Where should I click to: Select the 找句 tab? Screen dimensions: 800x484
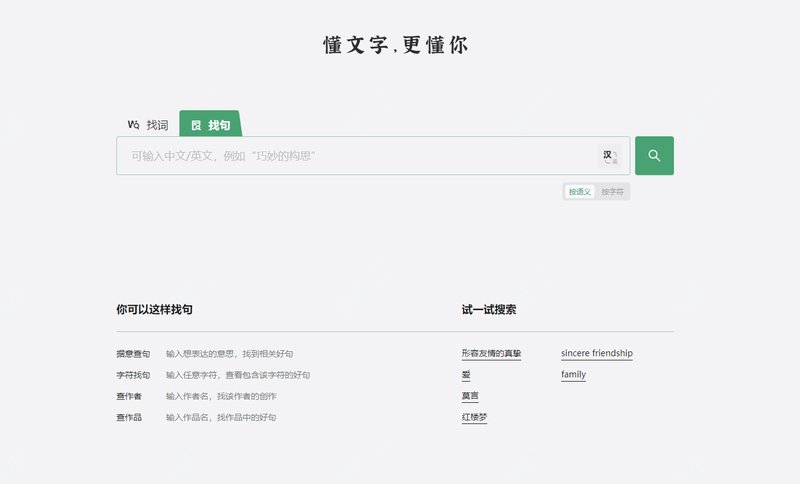click(x=211, y=125)
